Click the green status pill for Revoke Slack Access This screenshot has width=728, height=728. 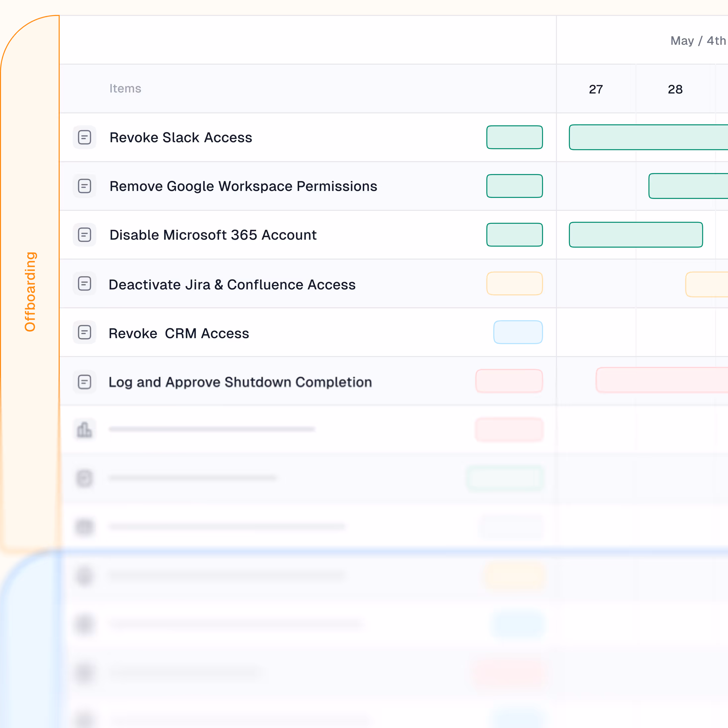[x=514, y=137]
